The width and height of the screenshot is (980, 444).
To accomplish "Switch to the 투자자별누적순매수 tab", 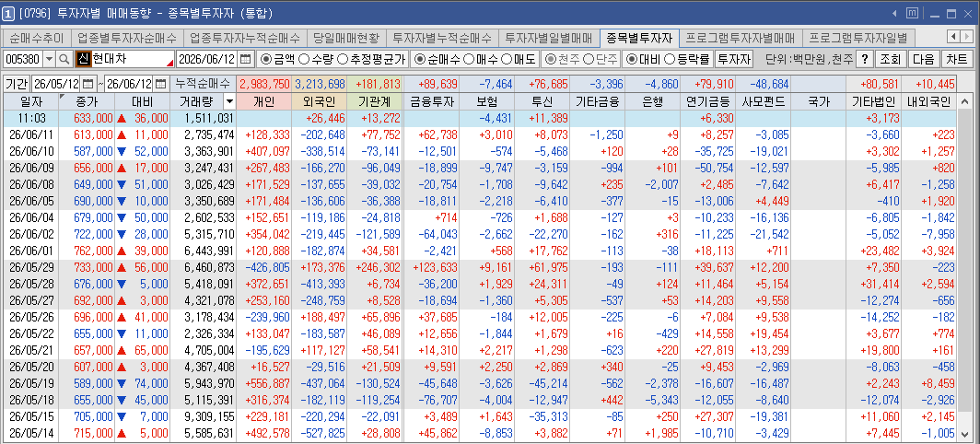I will pos(442,38).
